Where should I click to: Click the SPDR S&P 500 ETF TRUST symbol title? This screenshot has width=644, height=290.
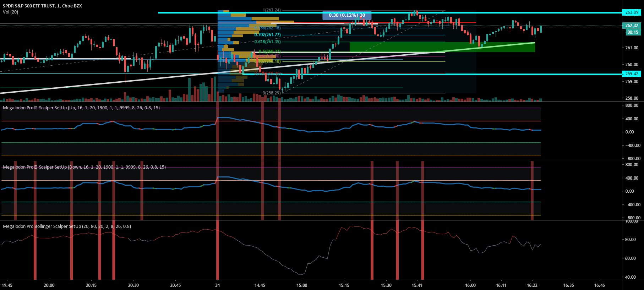pos(42,6)
